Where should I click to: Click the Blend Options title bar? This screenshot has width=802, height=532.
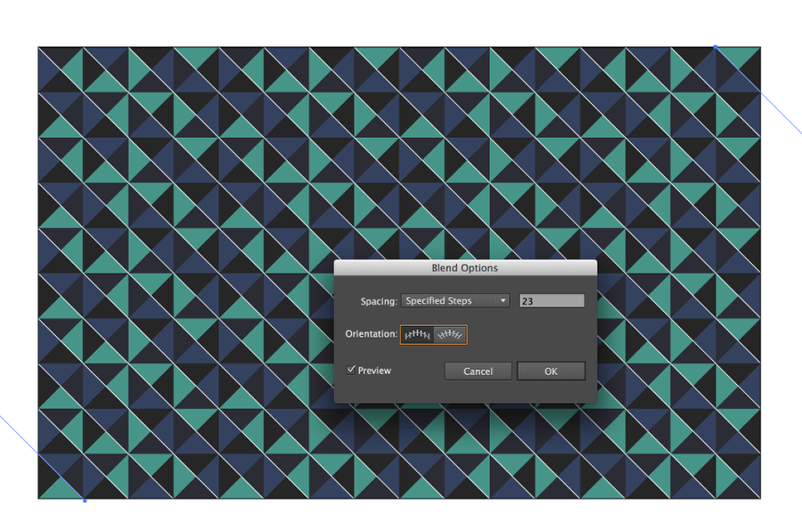(465, 267)
